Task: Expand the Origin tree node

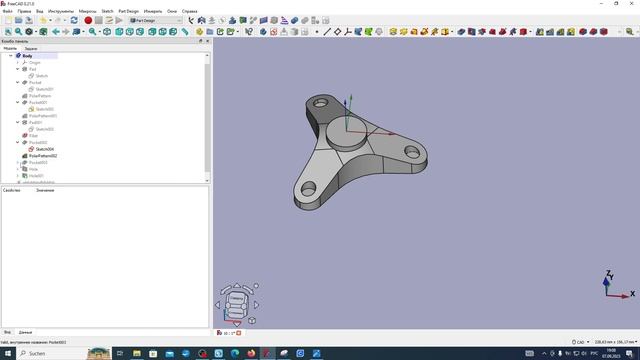Action: [x=18, y=62]
